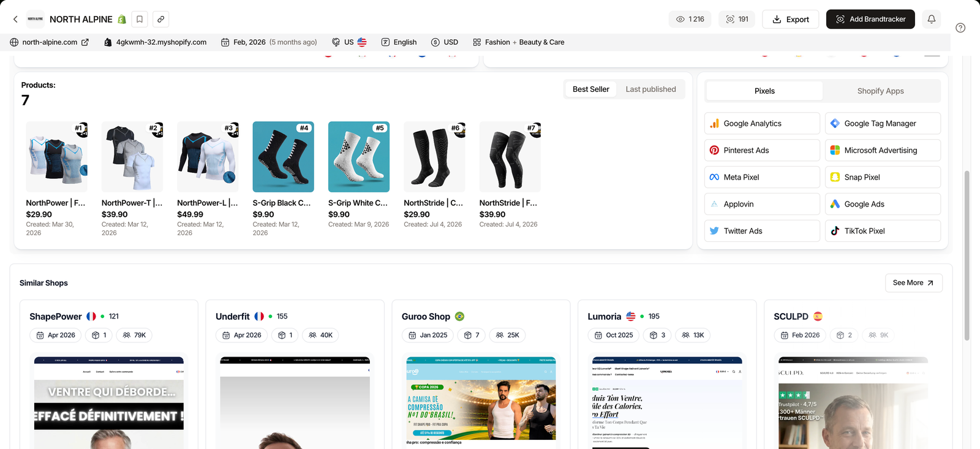The image size is (980, 449).
Task: Open the help question mark icon
Action: tap(960, 28)
